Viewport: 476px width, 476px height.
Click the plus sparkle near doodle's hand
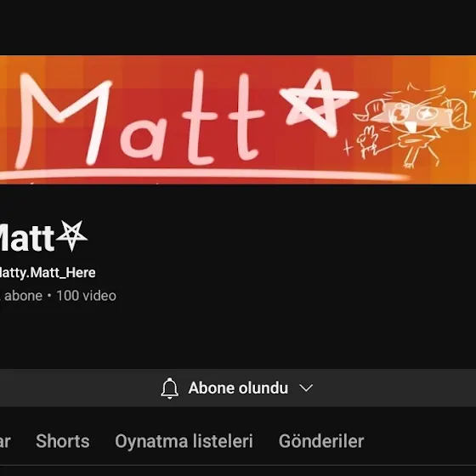[x=348, y=148]
